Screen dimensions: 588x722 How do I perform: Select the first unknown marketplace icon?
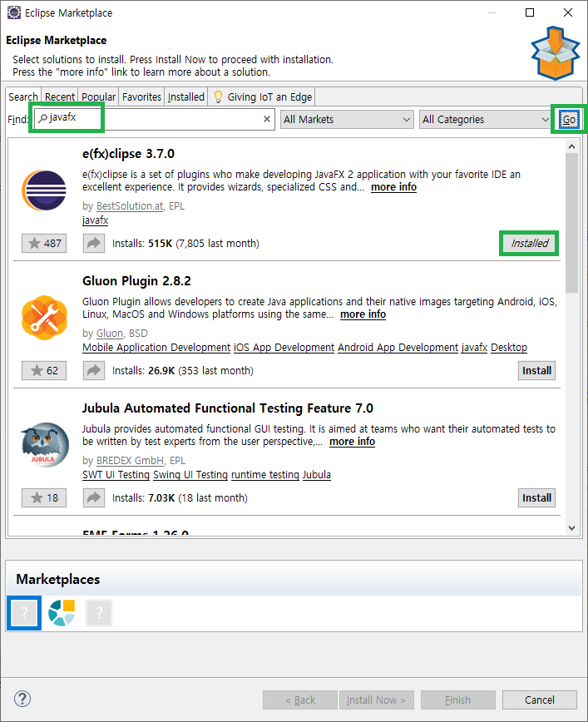click(x=24, y=613)
